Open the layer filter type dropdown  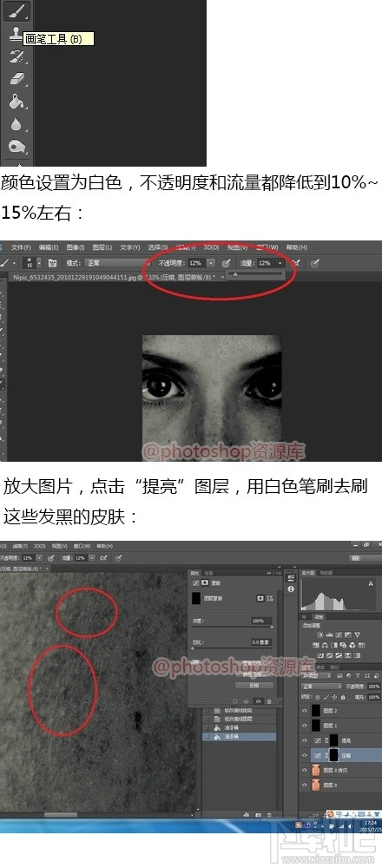pyautogui.click(x=316, y=675)
